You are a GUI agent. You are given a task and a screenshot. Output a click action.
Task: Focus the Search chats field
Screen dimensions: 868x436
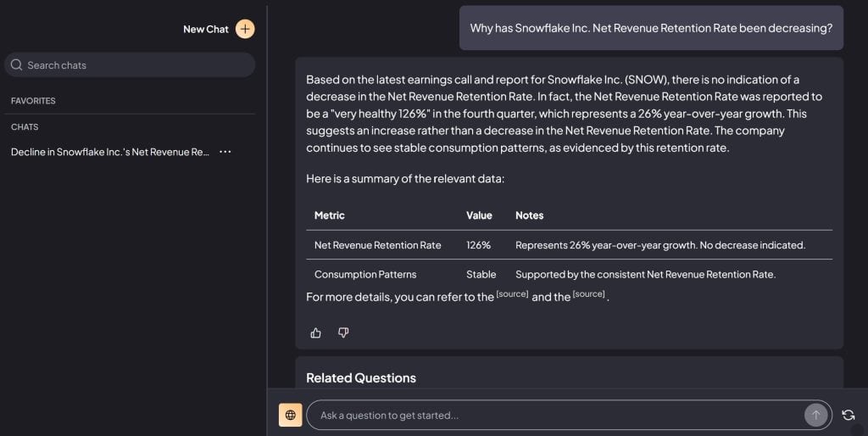(130, 64)
